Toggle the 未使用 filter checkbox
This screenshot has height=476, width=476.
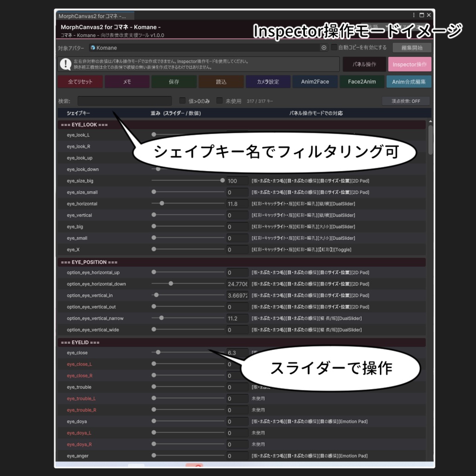pos(219,100)
